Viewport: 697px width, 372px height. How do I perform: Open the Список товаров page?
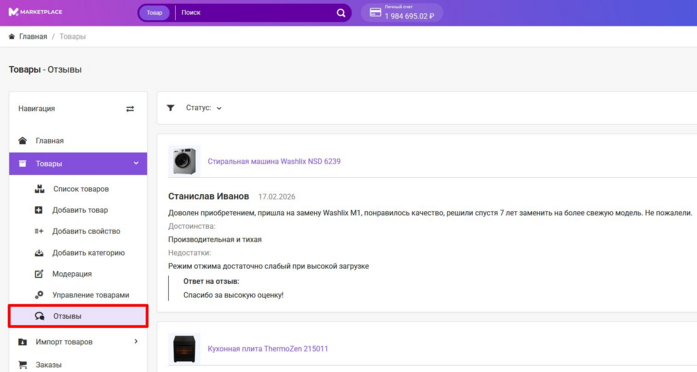pyautogui.click(x=81, y=189)
